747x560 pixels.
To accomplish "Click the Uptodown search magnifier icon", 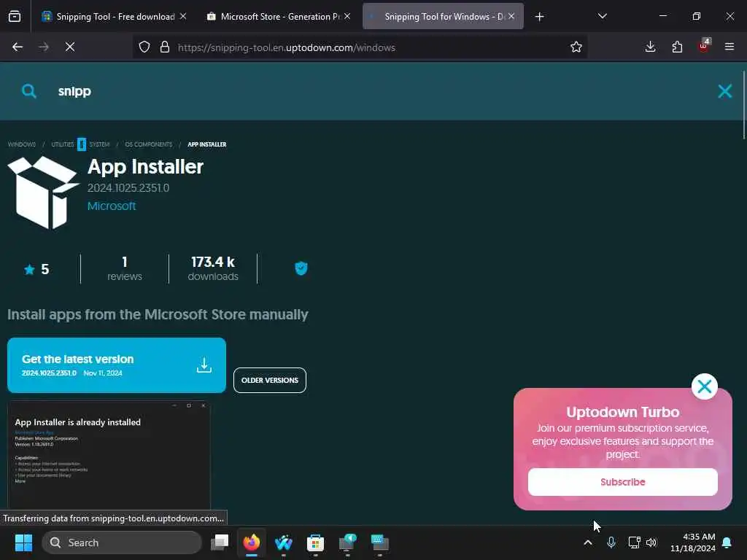I will [x=29, y=91].
